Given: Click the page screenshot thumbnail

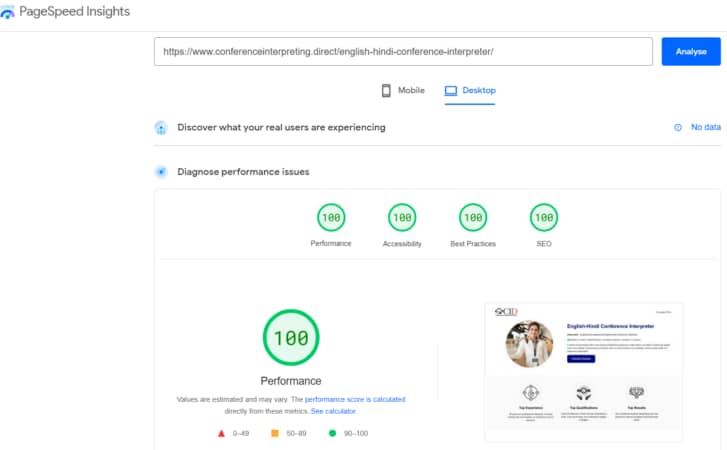Looking at the screenshot, I should click(584, 372).
